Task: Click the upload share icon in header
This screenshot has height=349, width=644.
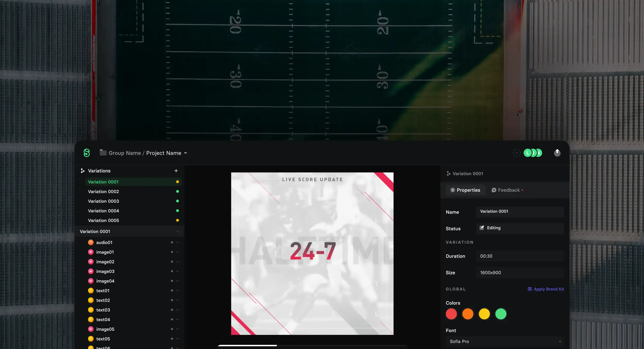Action: [x=557, y=153]
